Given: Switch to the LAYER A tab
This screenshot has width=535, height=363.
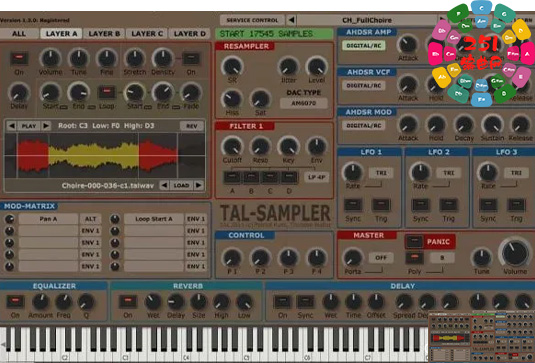Looking at the screenshot, I should [x=61, y=34].
